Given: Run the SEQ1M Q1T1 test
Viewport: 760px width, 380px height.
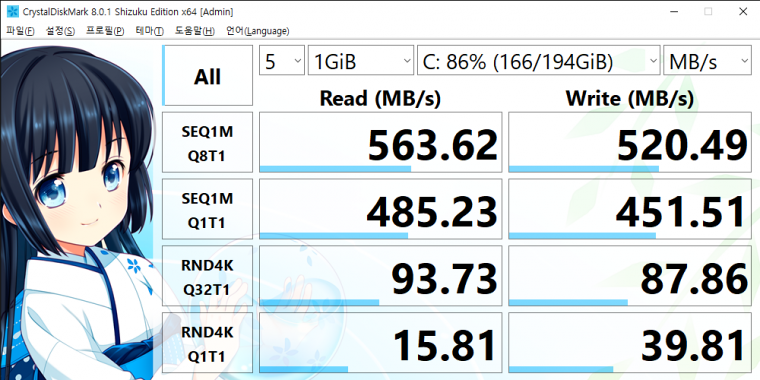Looking at the screenshot, I should (x=207, y=209).
